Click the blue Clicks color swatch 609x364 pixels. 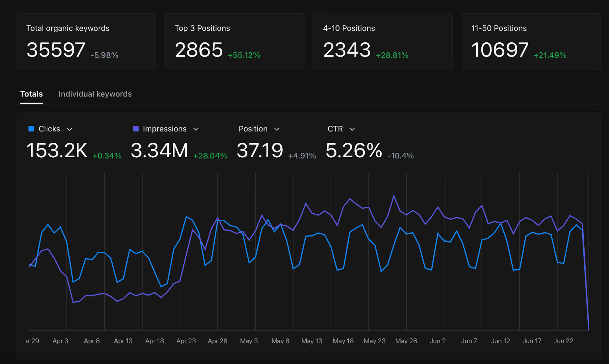pyautogui.click(x=31, y=129)
